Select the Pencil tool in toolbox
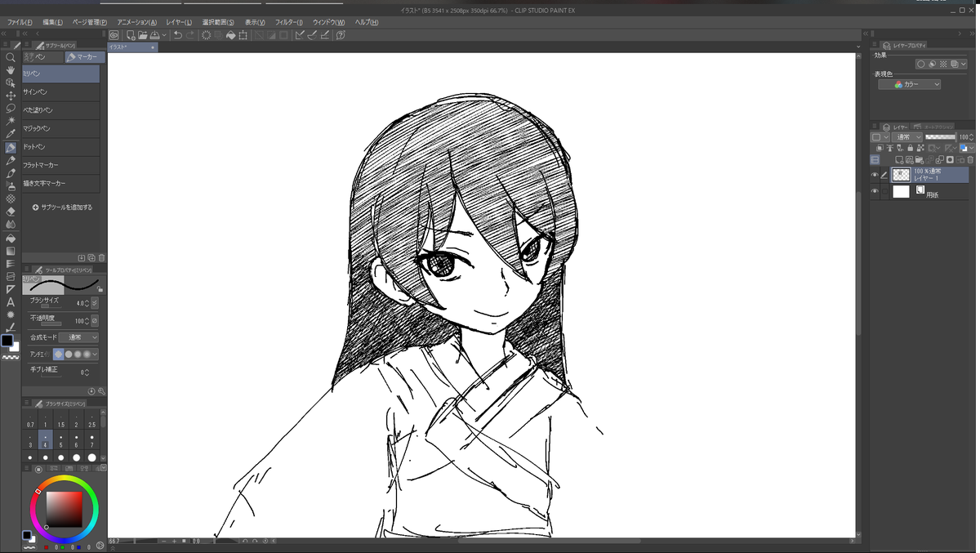The height and width of the screenshot is (553, 980). [x=11, y=161]
